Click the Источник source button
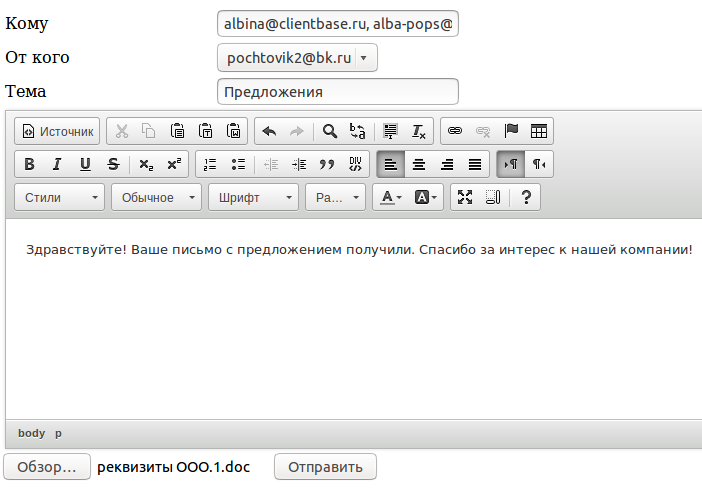This screenshot has width=702, height=488. coord(59,131)
